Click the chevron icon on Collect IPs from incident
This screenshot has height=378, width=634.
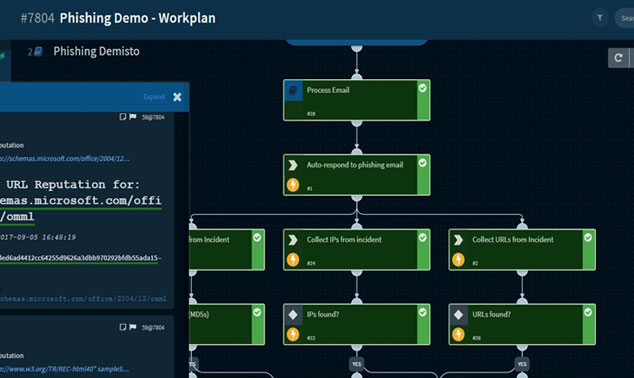click(x=293, y=240)
